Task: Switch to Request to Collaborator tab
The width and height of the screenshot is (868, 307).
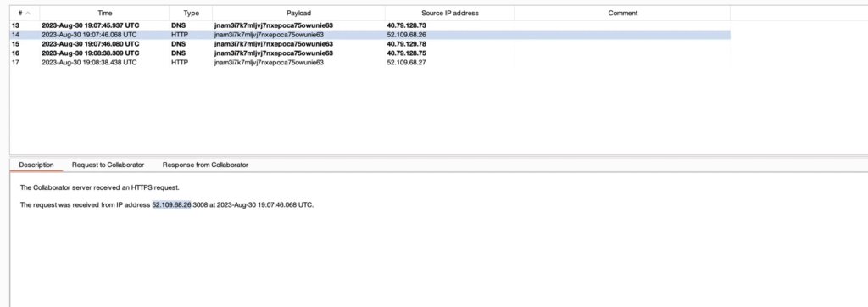Action: 108,165
